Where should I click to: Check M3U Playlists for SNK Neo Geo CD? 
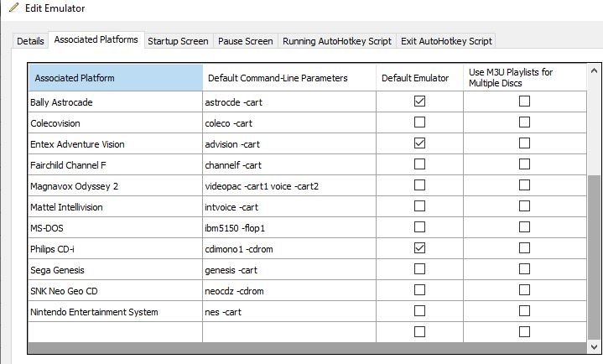(524, 289)
